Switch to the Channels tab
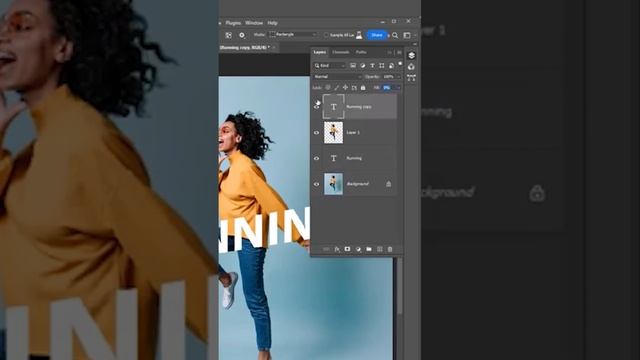640x360 pixels. 340,52
